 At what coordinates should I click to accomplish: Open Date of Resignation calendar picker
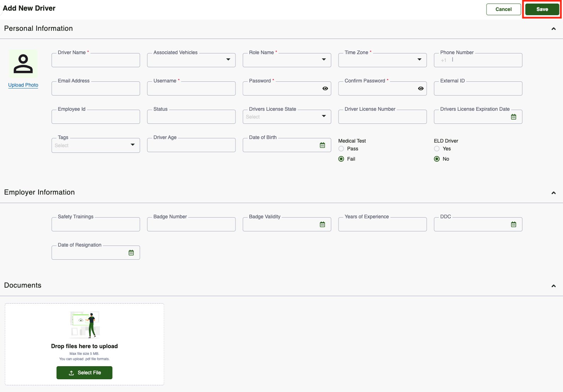[x=131, y=253]
